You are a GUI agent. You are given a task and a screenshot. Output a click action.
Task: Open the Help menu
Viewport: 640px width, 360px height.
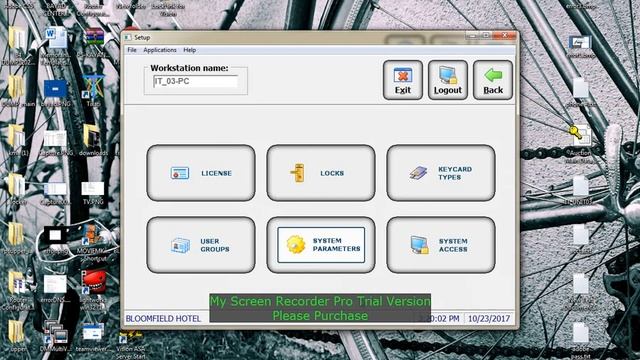(189, 50)
